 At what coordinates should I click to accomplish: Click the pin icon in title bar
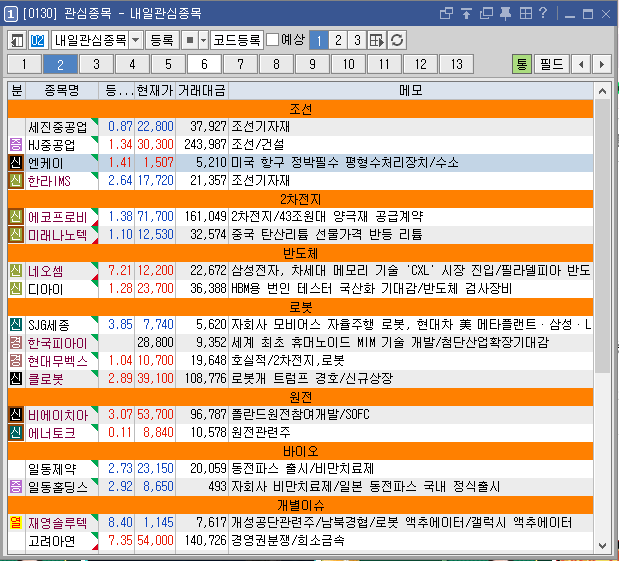(x=506, y=13)
